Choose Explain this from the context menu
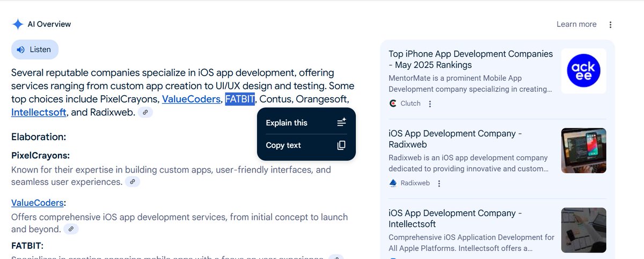 (306, 123)
